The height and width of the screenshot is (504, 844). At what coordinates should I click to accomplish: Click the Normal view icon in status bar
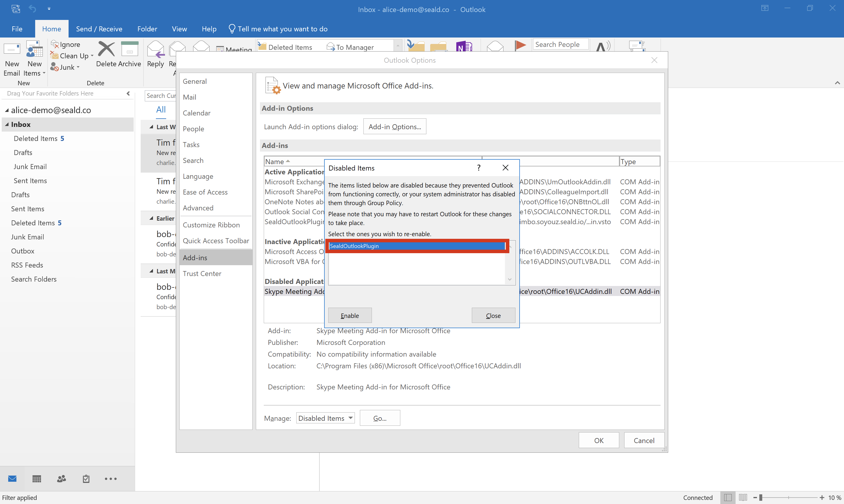click(x=727, y=498)
